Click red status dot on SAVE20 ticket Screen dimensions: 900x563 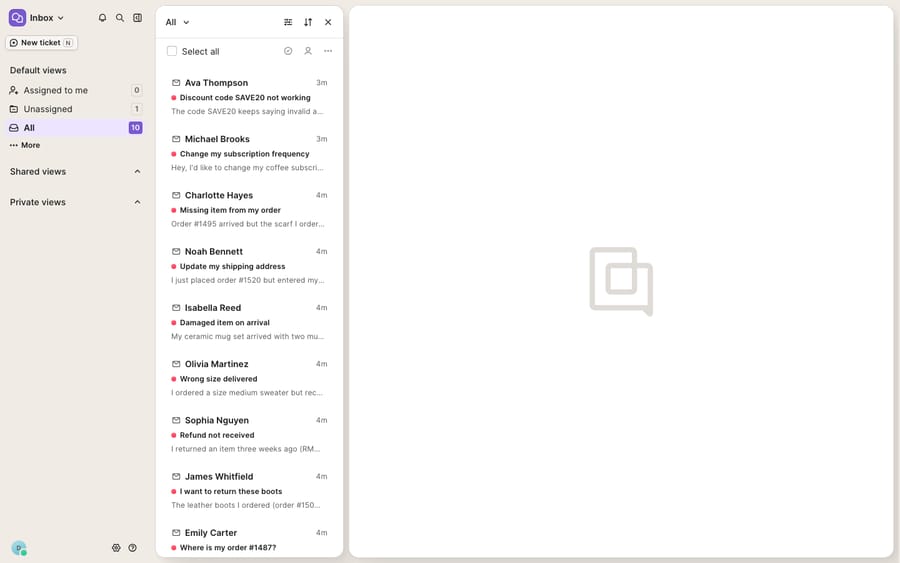coord(174,98)
